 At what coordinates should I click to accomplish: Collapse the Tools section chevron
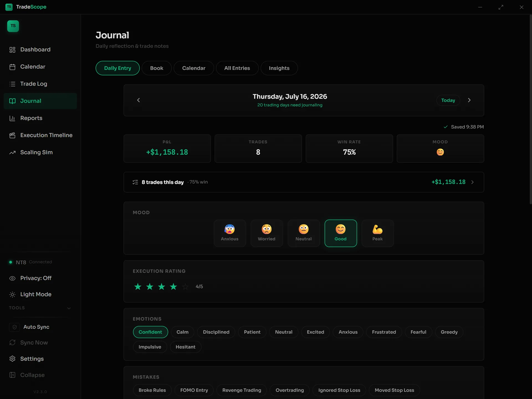(69, 308)
